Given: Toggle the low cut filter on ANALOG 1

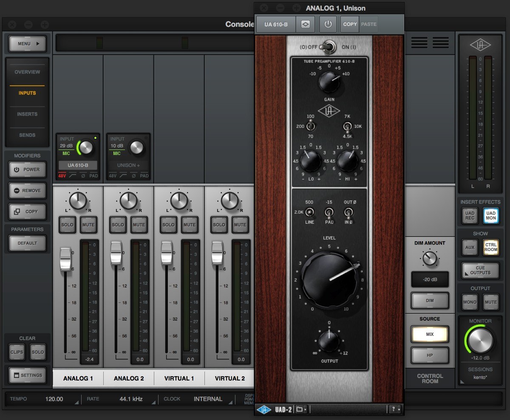Looking at the screenshot, I should click(73, 176).
